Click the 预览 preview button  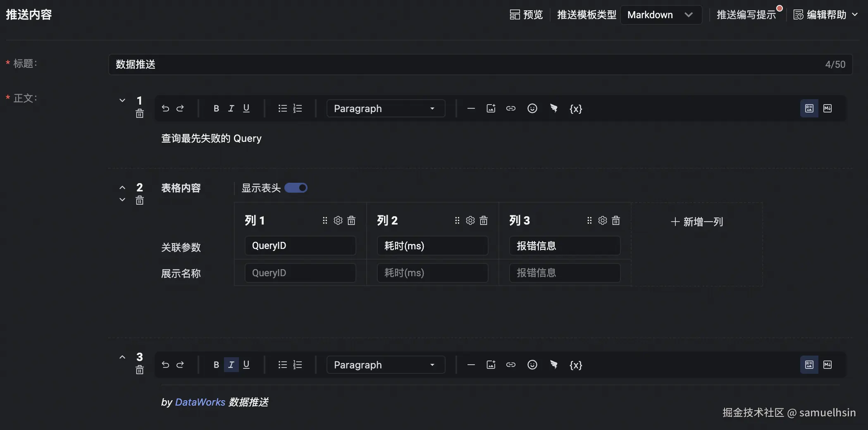(526, 15)
